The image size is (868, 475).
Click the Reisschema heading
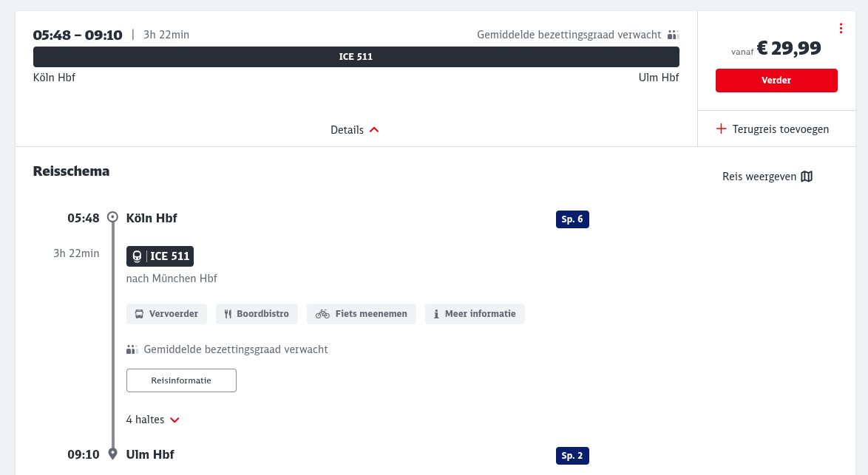(x=72, y=171)
